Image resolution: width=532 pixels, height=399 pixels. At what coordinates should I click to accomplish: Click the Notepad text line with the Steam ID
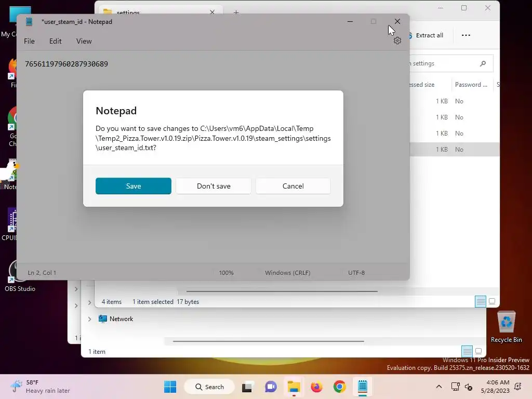tap(66, 64)
